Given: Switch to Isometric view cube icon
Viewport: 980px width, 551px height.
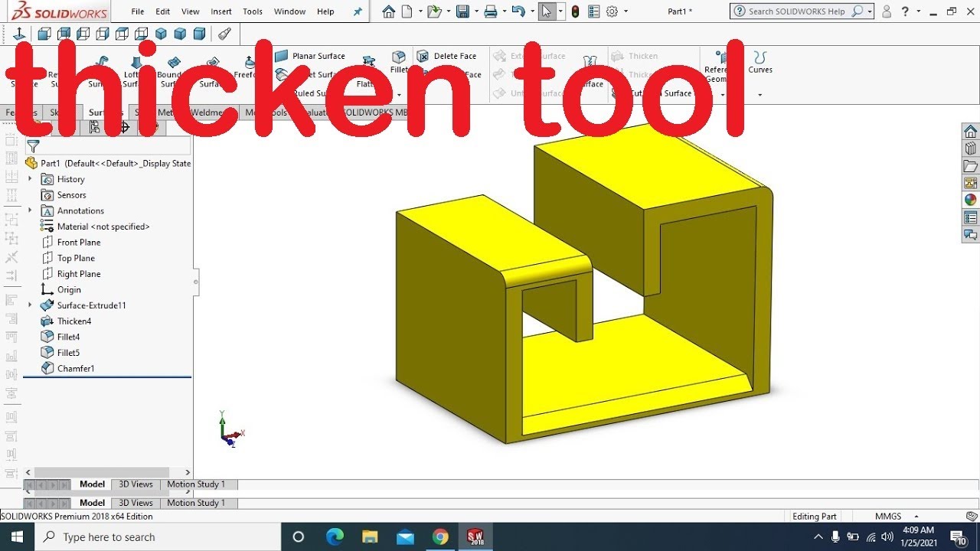Looking at the screenshot, I should coord(161,34).
